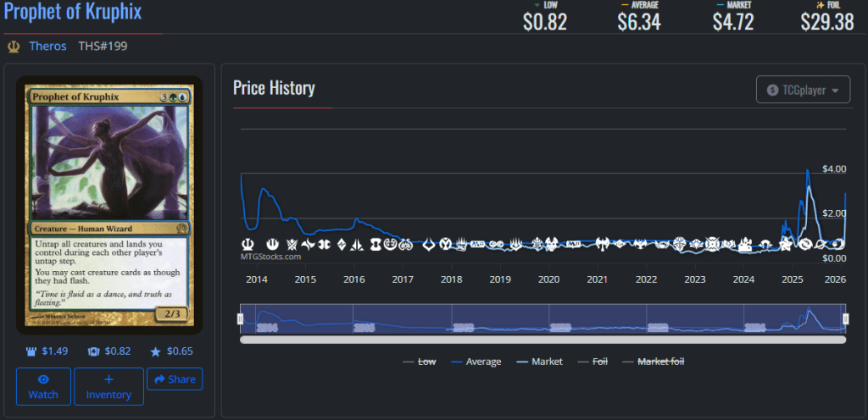Click the Share arrow button

(175, 379)
